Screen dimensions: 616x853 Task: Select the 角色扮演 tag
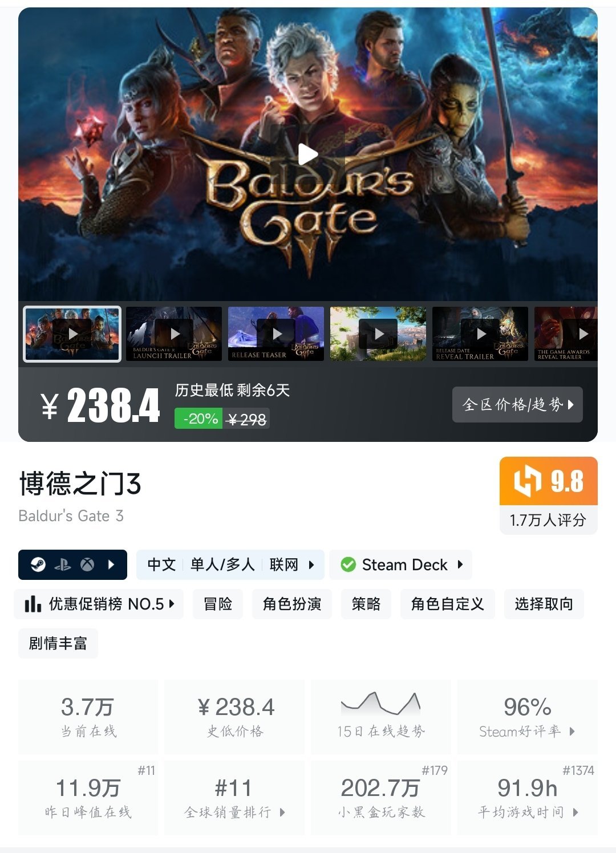pyautogui.click(x=292, y=604)
